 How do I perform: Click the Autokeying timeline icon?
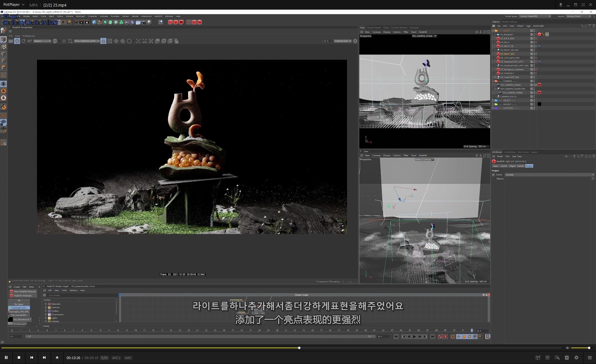tap(445, 337)
